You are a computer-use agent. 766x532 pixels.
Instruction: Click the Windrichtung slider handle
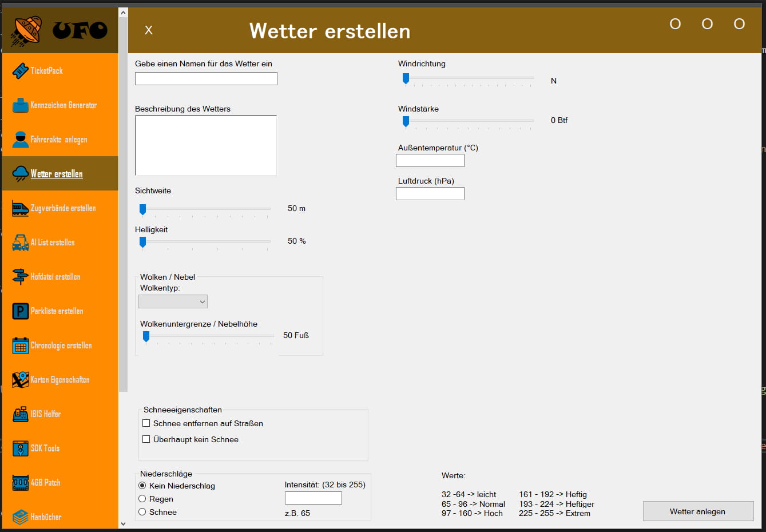click(406, 78)
